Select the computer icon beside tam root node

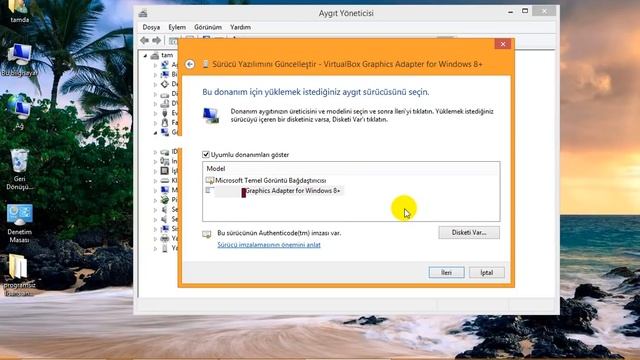point(154,55)
